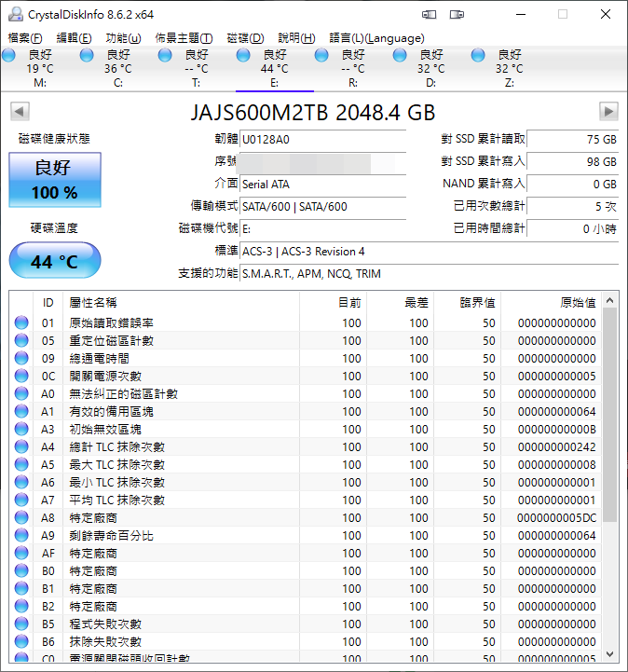Screen dimensions: 628x672
Task: Click the 5 次 power-on count value
Action: pyautogui.click(x=572, y=207)
